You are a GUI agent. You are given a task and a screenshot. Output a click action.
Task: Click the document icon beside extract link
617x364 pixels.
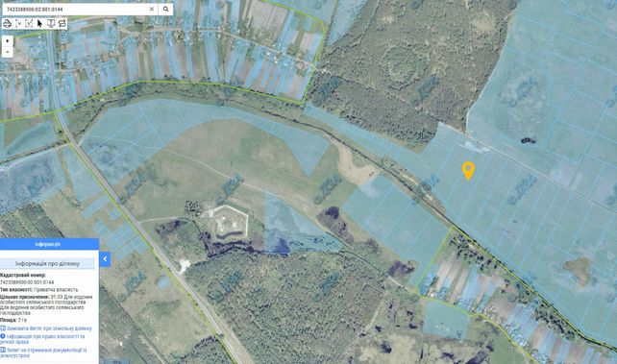(x=3, y=328)
